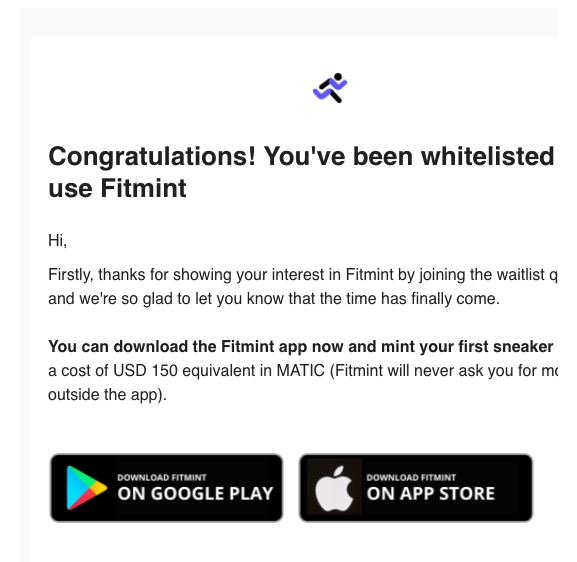This screenshot has height=562, width=577.
Task: Click the word MATIC in the paragraph
Action: coord(300,371)
